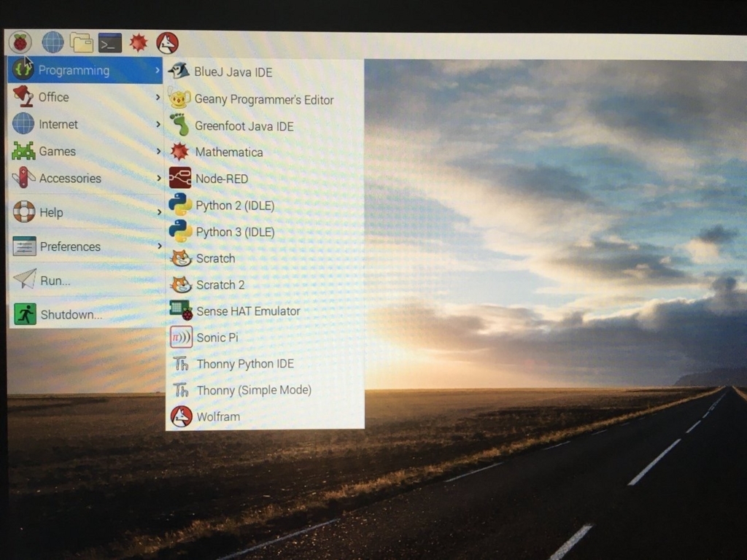
Task: Launch the web browser globe icon in taskbar
Action: tap(53, 42)
